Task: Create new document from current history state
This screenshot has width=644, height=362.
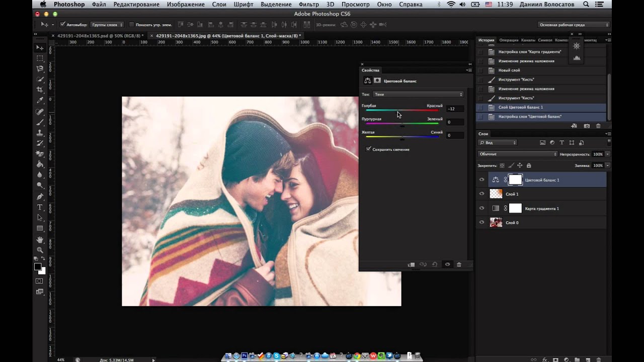Action: [x=574, y=126]
